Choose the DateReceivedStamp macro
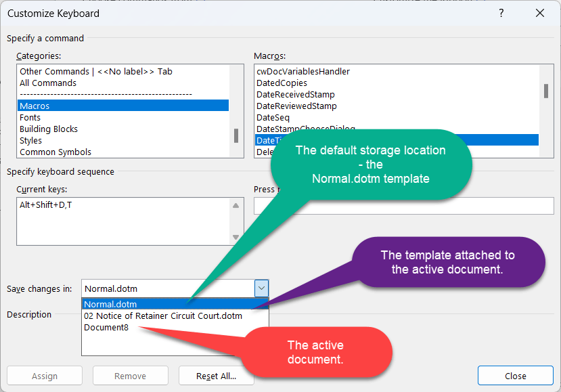Image resolution: width=561 pixels, height=392 pixels. coord(295,94)
